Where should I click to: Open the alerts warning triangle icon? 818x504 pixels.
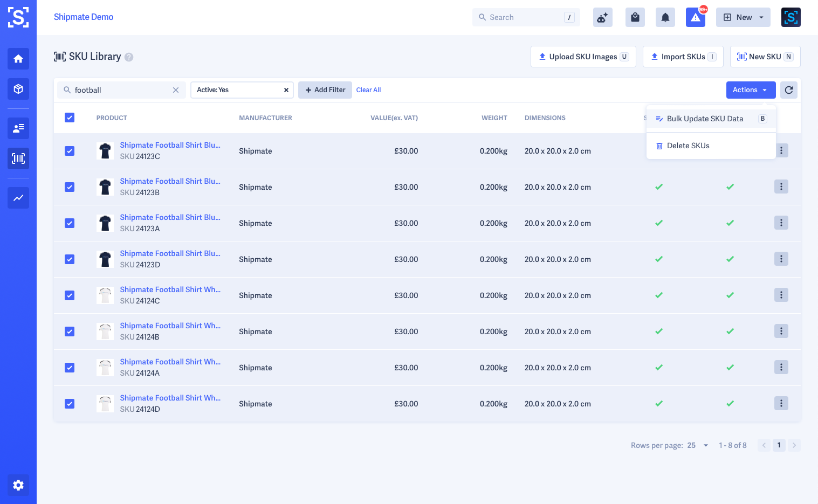tap(696, 17)
